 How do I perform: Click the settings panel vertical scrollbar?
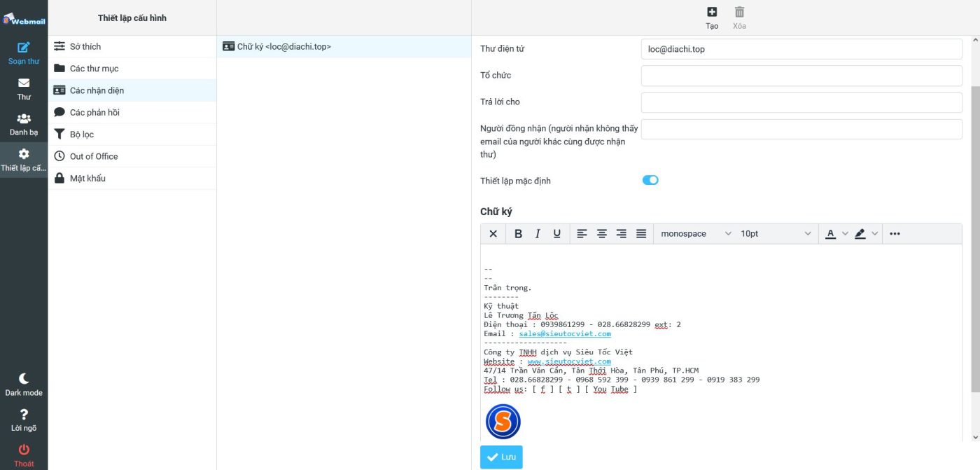pyautogui.click(x=974, y=238)
